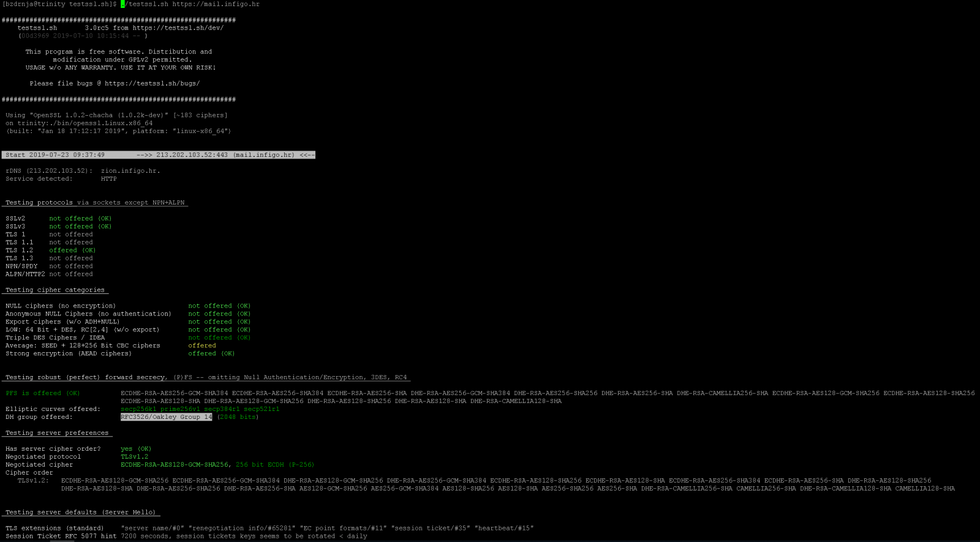Click the "heartbeat/#15" TLS extension text
Screen dimensions: 980x542
(x=505, y=529)
